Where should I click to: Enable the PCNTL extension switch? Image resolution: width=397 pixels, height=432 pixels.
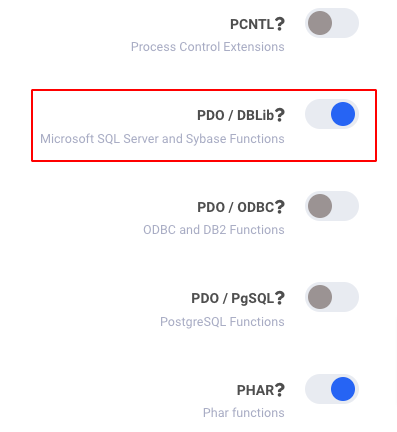click(x=332, y=23)
